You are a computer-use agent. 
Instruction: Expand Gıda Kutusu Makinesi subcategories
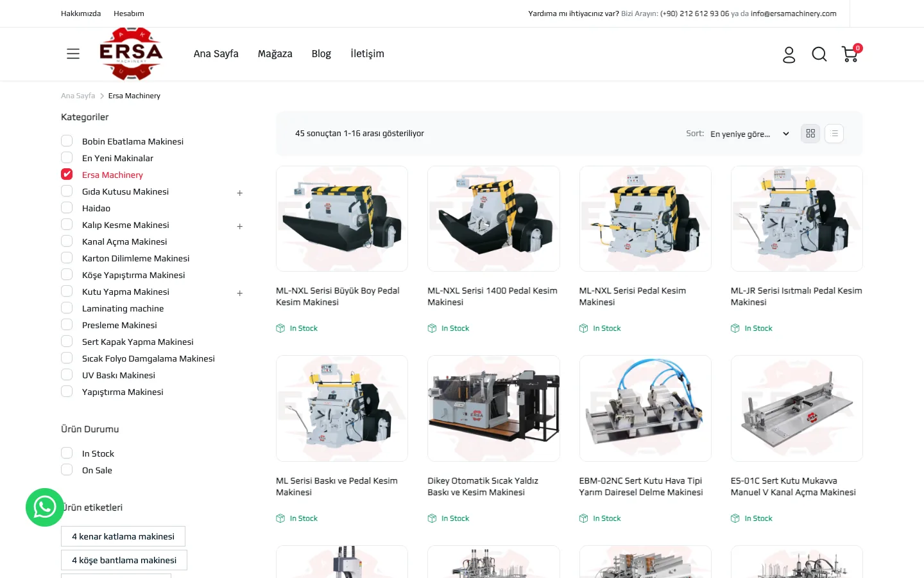tap(240, 193)
